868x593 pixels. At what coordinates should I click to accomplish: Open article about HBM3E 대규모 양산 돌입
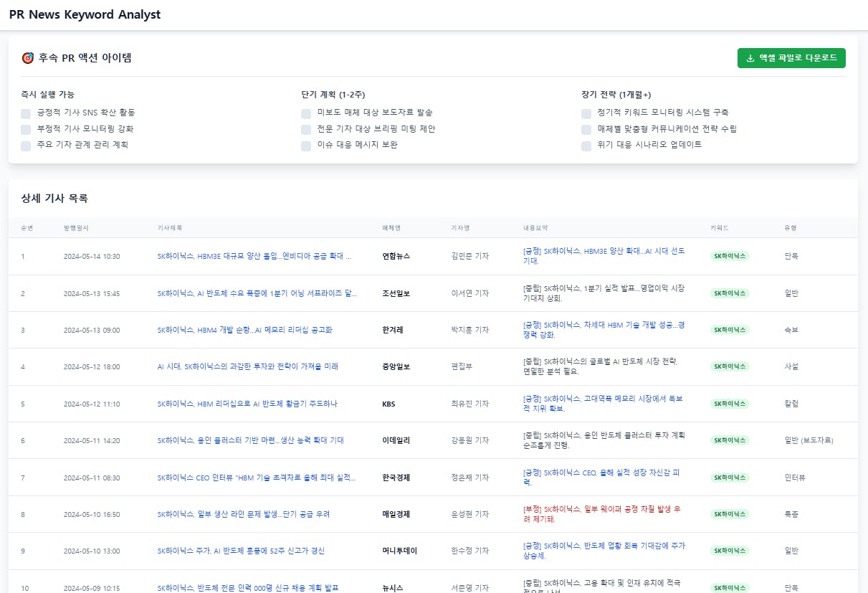pos(254,256)
